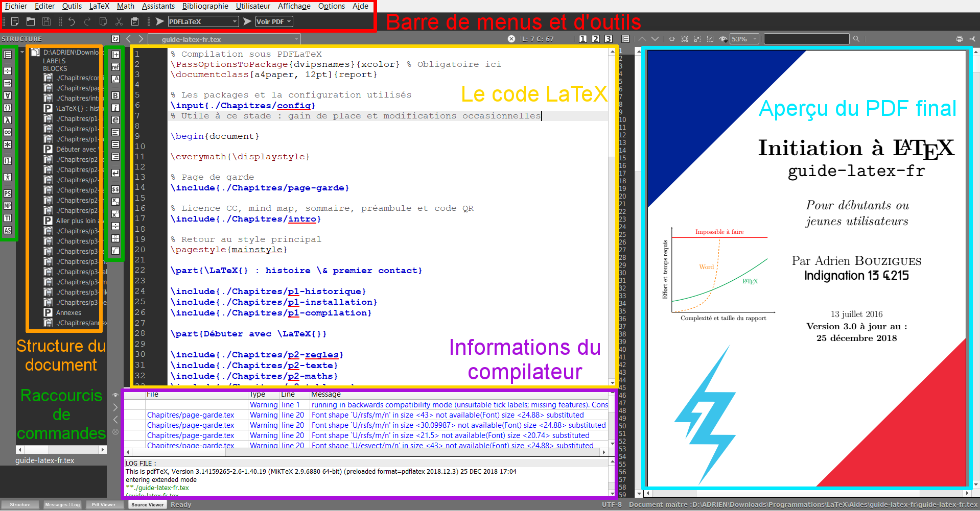Undo the last edit with the undo arrow
Image resolution: width=980 pixels, height=511 pixels.
pyautogui.click(x=72, y=21)
